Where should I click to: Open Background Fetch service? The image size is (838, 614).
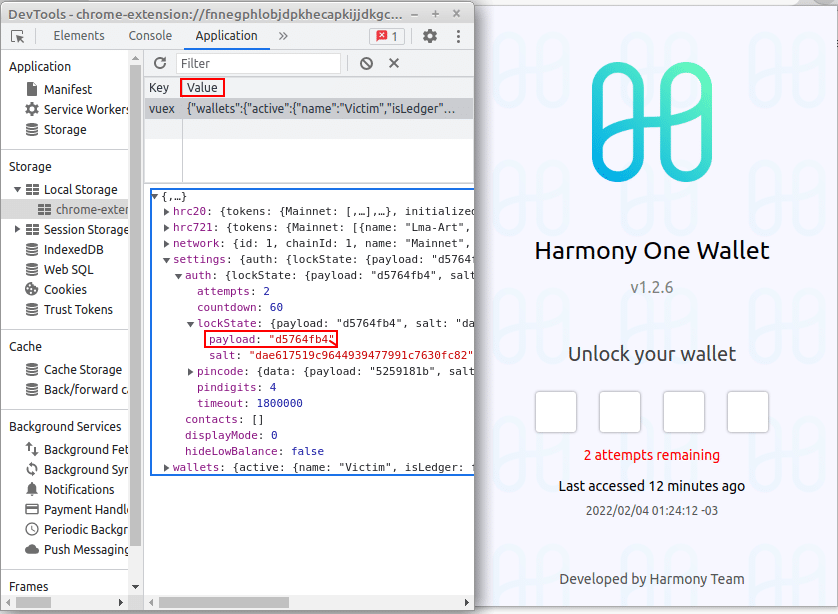pos(77,449)
